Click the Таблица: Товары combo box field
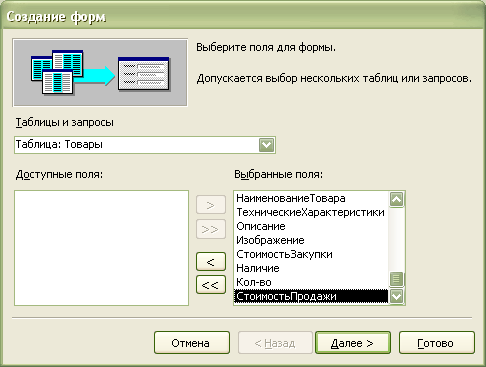Viewport: 486px width, 367px height. click(145, 145)
